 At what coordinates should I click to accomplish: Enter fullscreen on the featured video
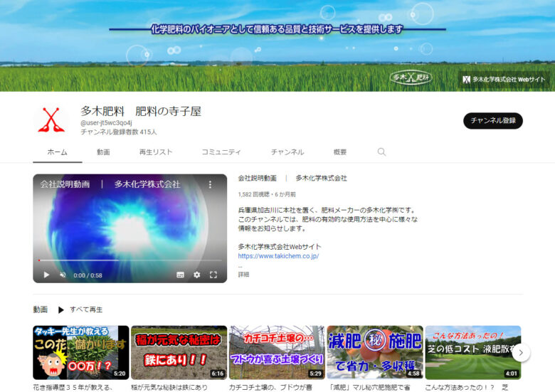213,275
